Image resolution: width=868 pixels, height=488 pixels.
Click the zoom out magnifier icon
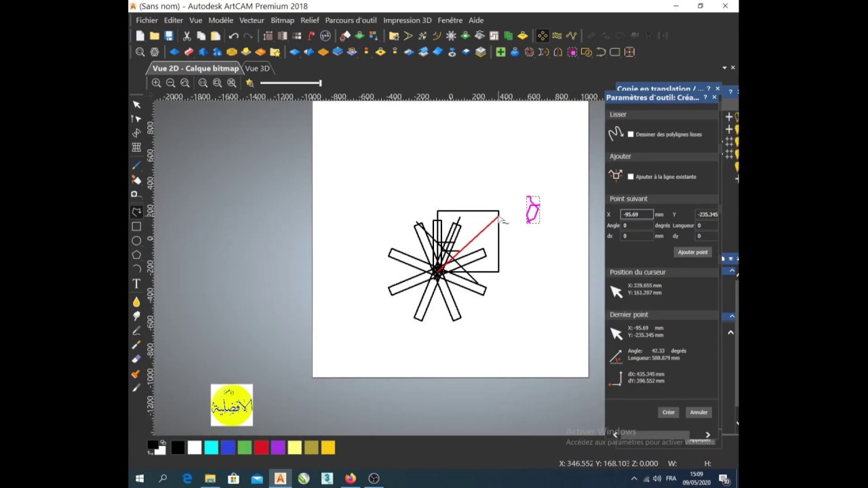(171, 83)
